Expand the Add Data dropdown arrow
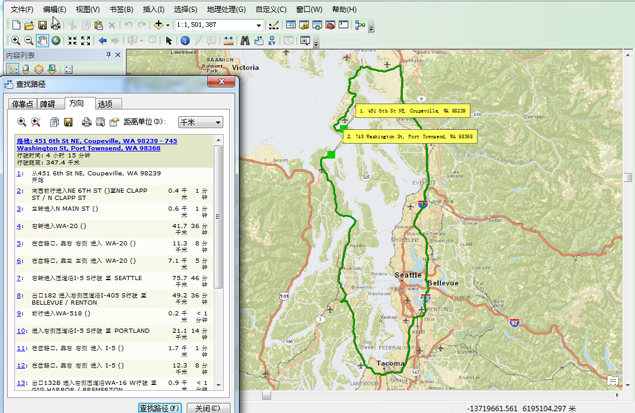 point(169,24)
